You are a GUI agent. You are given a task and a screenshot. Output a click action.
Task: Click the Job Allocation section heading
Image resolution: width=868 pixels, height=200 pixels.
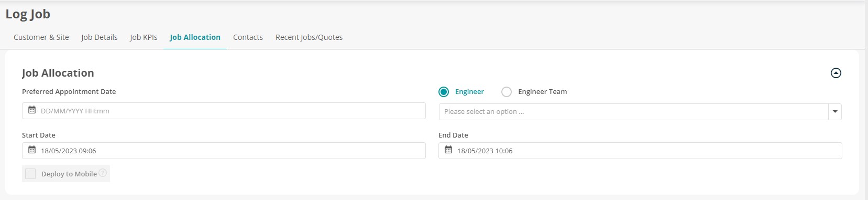58,73
